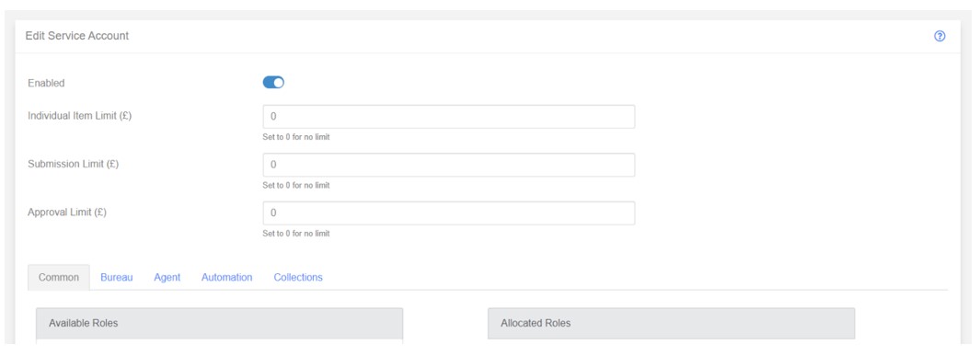
Task: Click hint text below Individual Item Limit
Action: [x=296, y=137]
